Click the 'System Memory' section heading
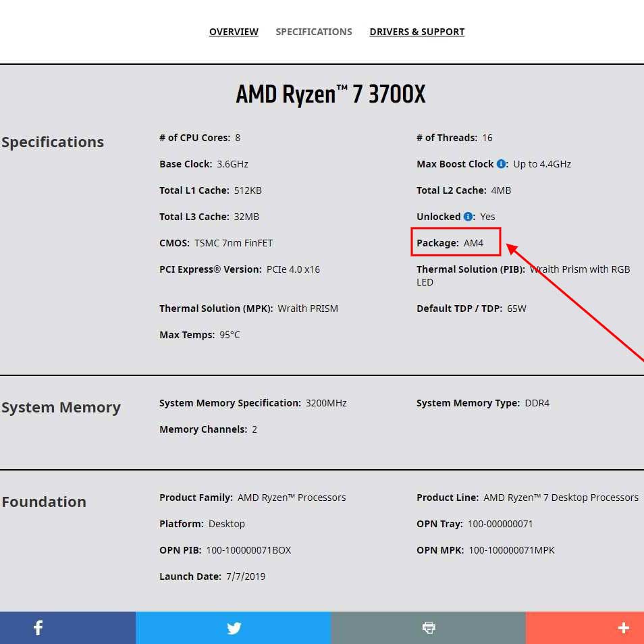Screen dimensions: 644x644 61,408
